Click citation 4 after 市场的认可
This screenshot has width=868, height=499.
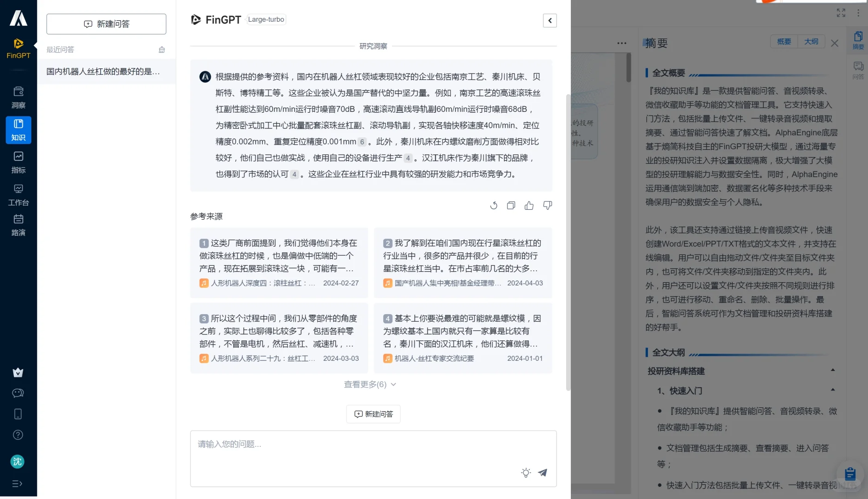pos(294,174)
